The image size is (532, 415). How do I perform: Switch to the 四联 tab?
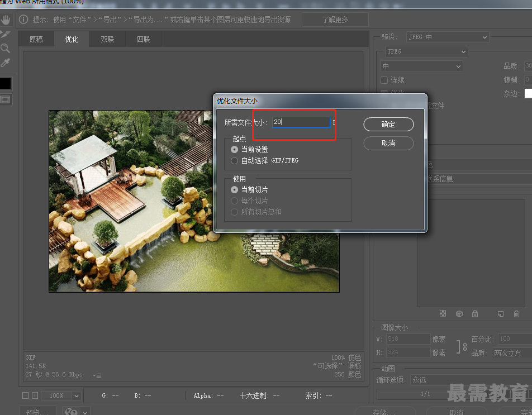tap(143, 39)
